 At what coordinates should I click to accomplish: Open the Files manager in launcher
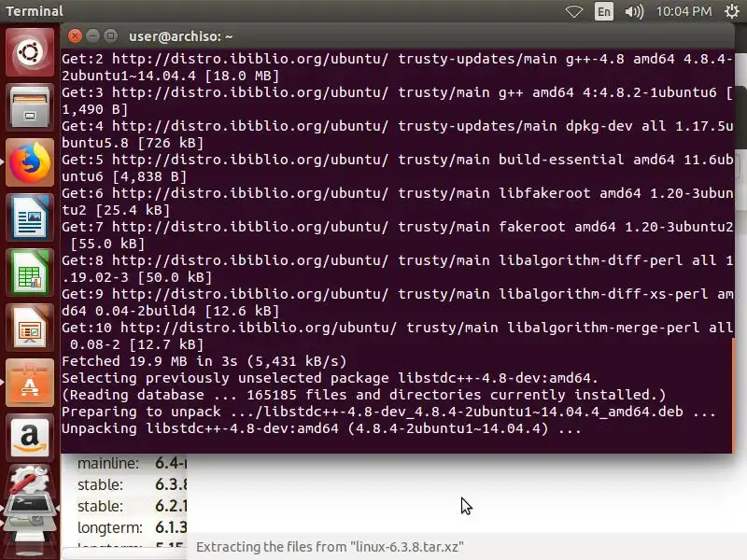(30, 106)
